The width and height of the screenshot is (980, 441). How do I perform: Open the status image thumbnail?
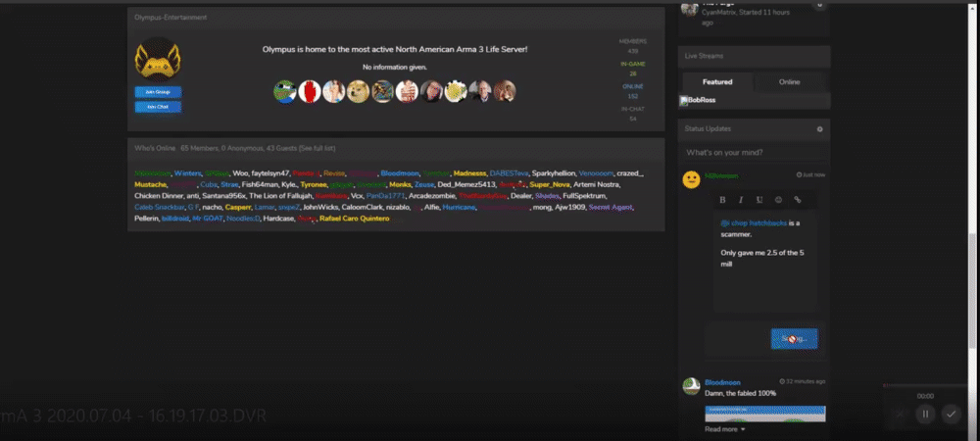(x=765, y=414)
